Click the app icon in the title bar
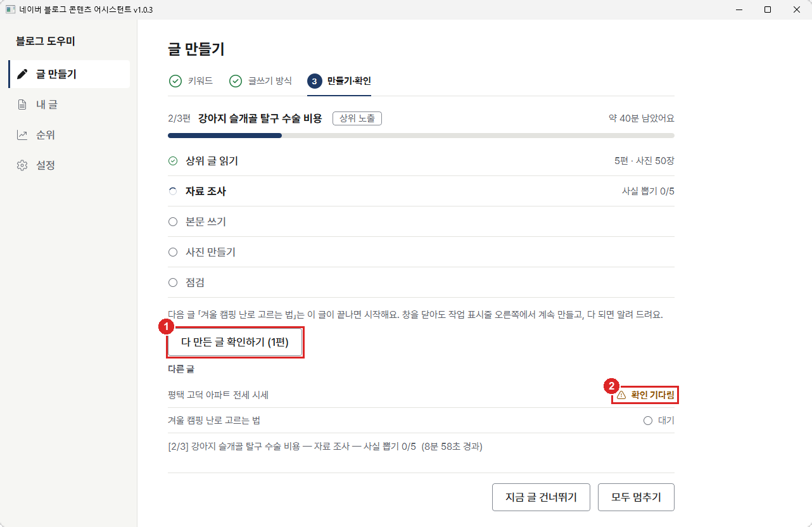This screenshot has width=812, height=527. tap(10, 10)
